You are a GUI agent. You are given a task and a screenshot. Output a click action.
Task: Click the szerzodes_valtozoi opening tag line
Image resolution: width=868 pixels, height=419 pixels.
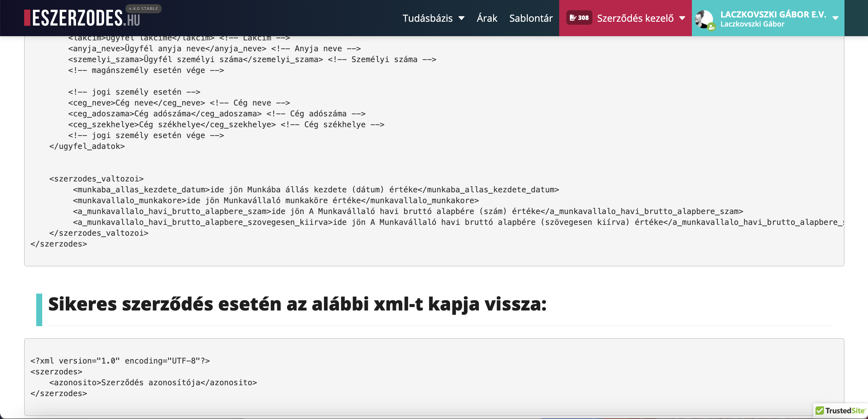97,179
